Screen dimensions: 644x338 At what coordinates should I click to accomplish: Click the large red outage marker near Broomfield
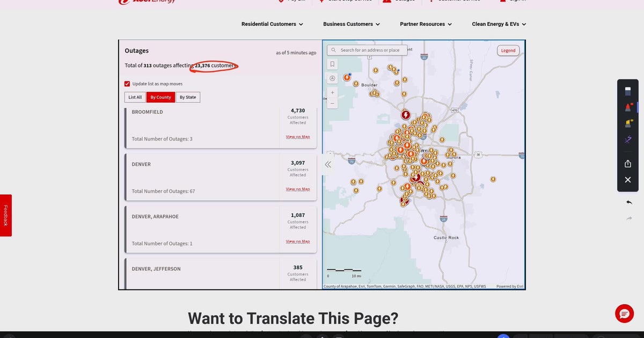click(x=406, y=115)
